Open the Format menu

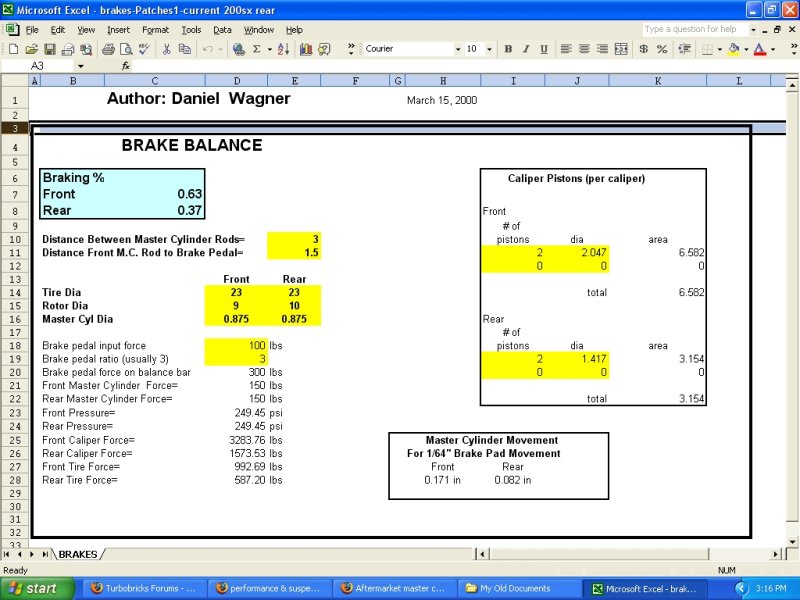[155, 30]
